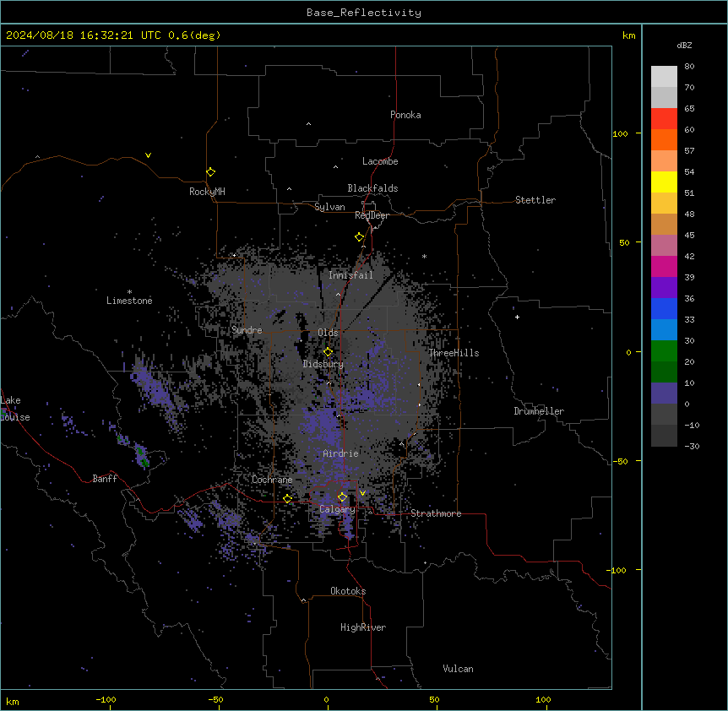Click the 80 value on dBZ scale
This screenshot has width=728, height=711.
(689, 67)
